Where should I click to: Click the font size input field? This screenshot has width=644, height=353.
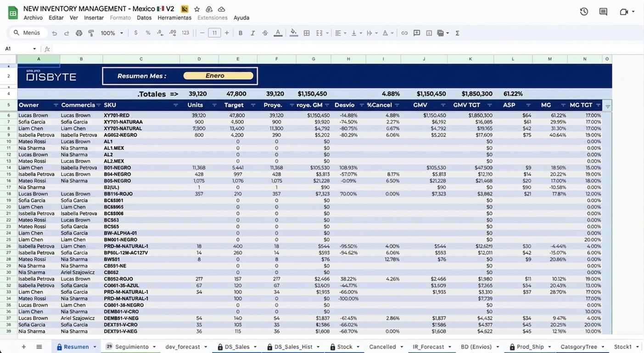click(x=214, y=33)
